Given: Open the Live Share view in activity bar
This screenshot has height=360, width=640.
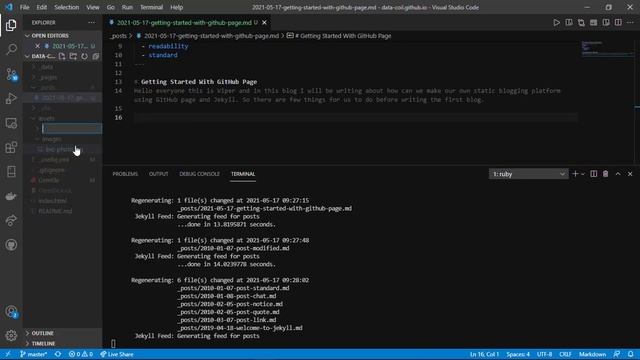Looking at the screenshot, I should coord(11,220).
